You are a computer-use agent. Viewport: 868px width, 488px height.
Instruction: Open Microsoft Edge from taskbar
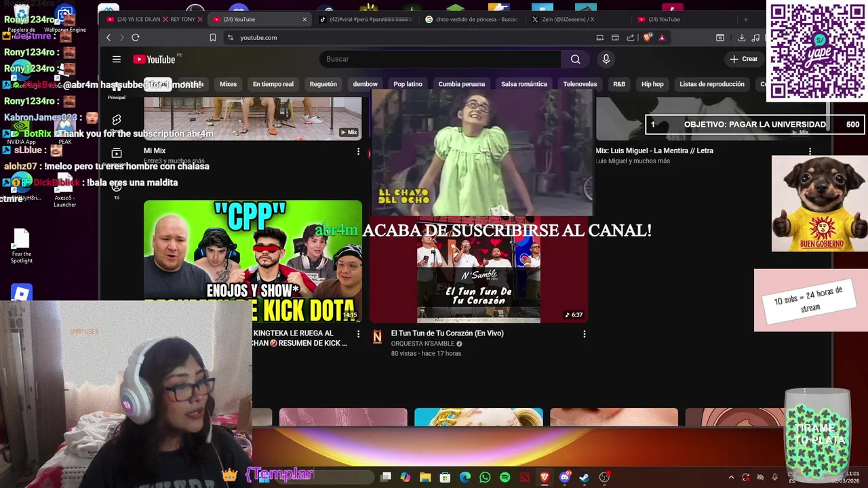465,477
